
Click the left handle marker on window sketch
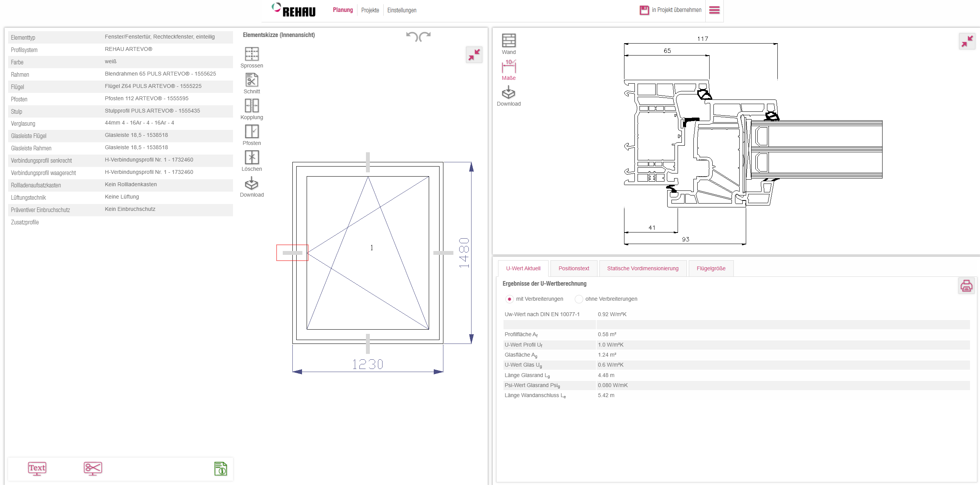[292, 253]
